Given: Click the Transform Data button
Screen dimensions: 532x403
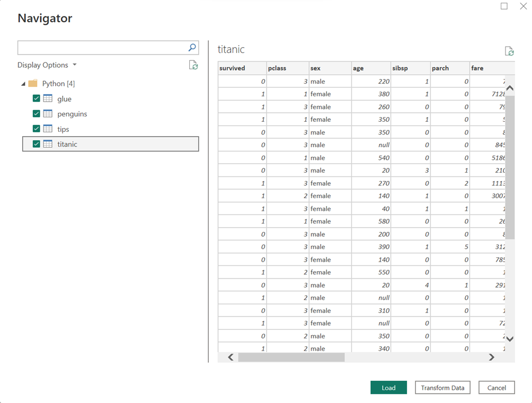Looking at the screenshot, I should click(x=442, y=388).
